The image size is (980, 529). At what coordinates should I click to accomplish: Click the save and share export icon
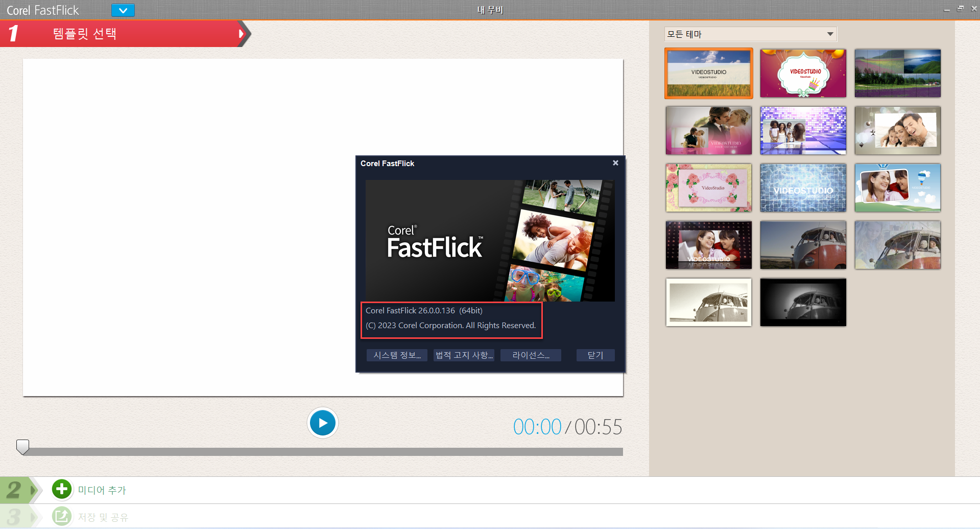coord(62,516)
